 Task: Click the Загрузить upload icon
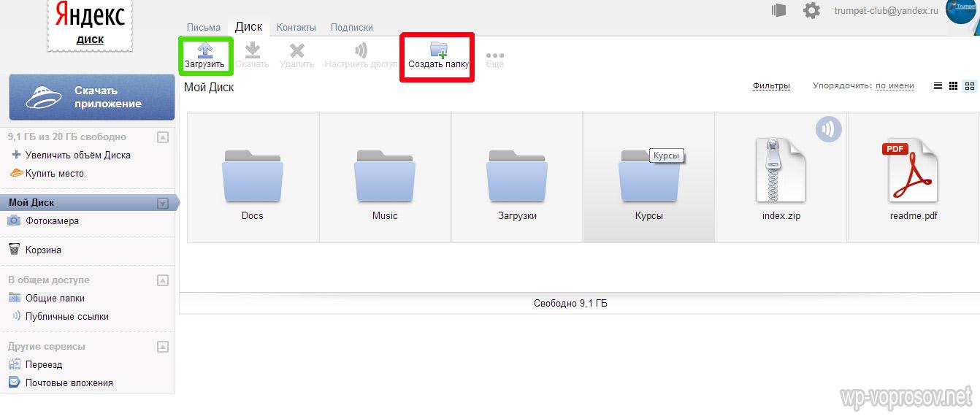205,50
